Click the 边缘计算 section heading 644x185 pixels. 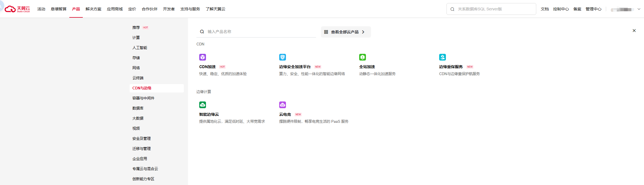click(x=204, y=92)
